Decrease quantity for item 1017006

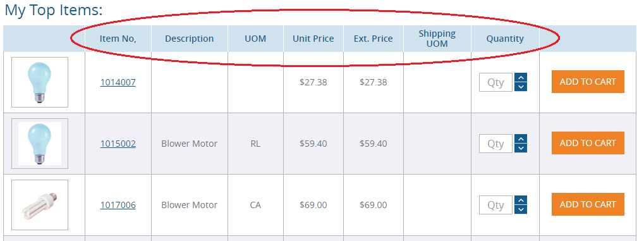pos(521,209)
